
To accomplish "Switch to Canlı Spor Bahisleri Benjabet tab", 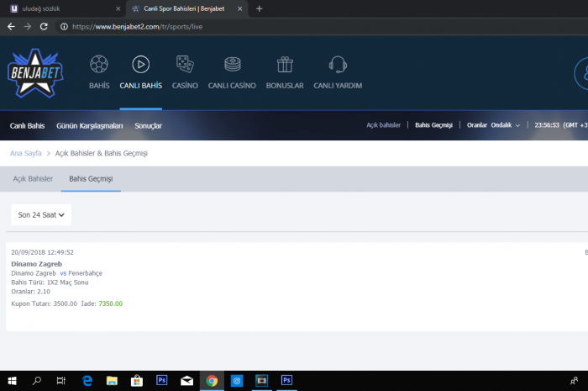I will (x=186, y=8).
